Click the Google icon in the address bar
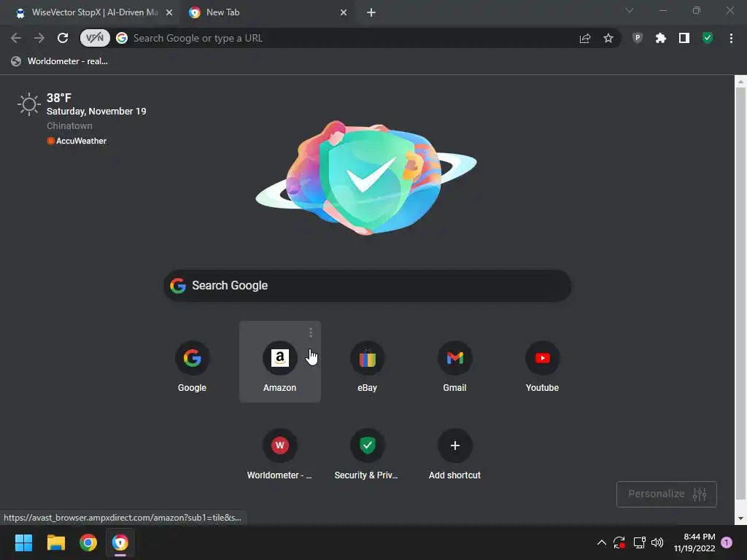Image resolution: width=747 pixels, height=560 pixels. tap(122, 38)
